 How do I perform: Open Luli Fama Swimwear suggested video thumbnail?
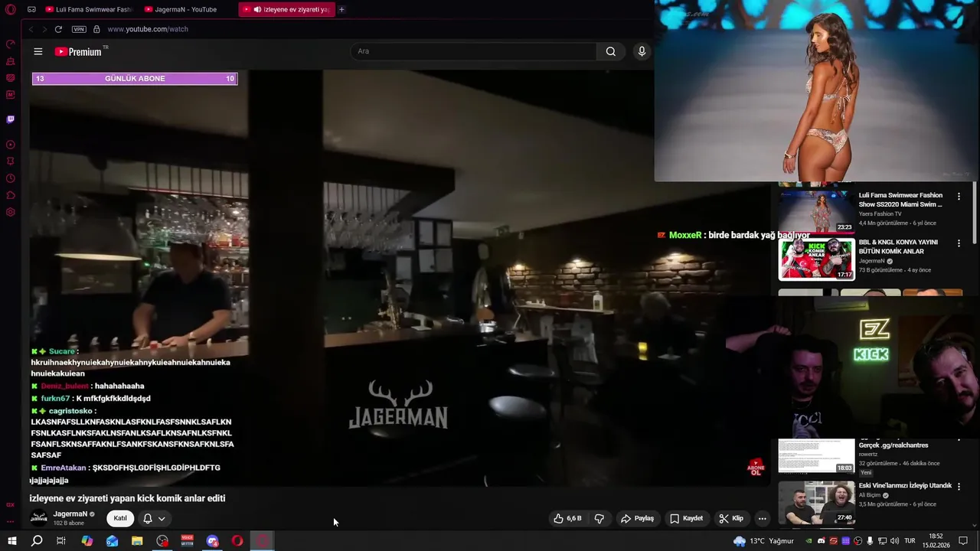tap(816, 210)
